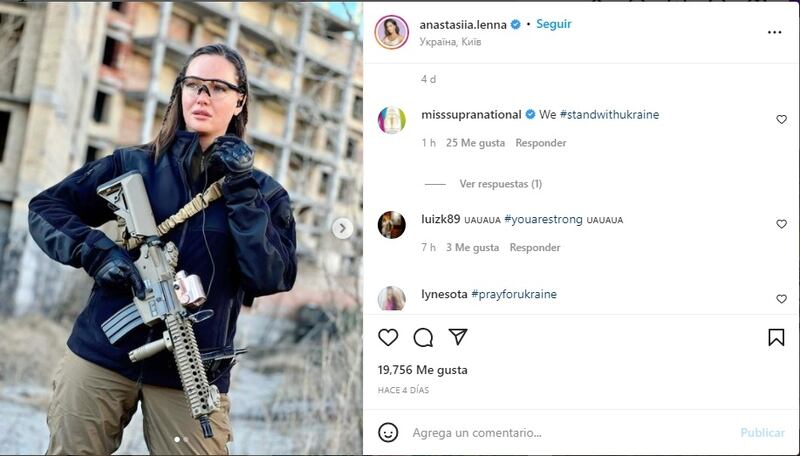The image size is (800, 456).
Task: Expand Ver respuestas (1) replies
Action: [500, 184]
